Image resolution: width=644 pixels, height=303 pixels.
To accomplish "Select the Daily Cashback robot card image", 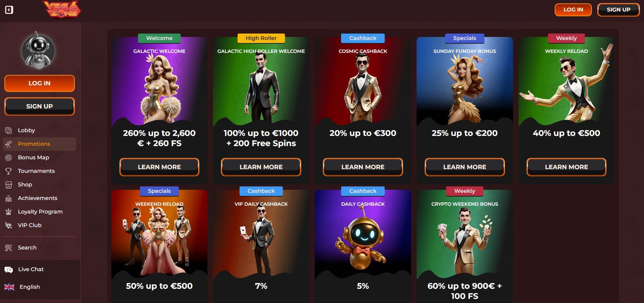I will pos(363,235).
